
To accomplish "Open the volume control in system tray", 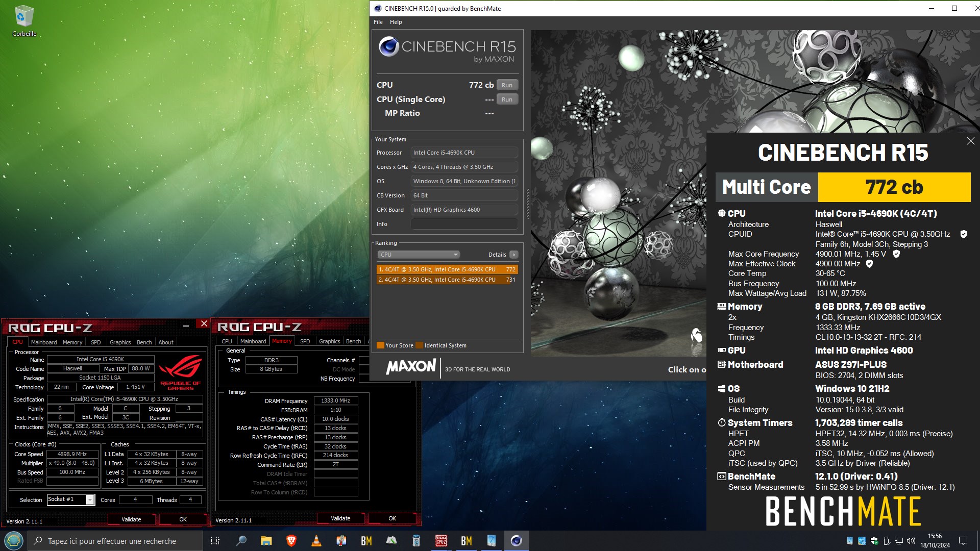I will pyautogui.click(x=911, y=541).
